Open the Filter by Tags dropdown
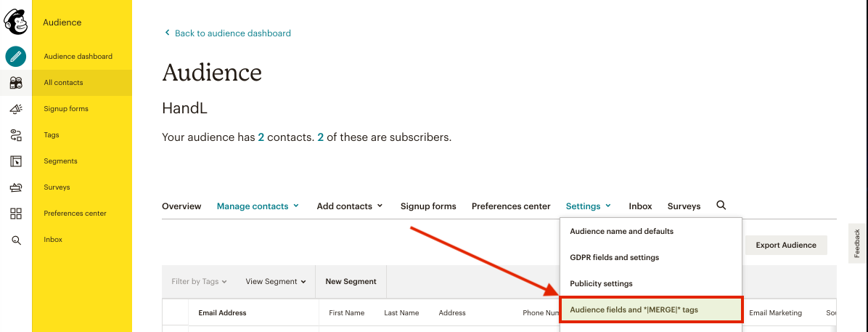This screenshot has height=332, width=868. [199, 282]
